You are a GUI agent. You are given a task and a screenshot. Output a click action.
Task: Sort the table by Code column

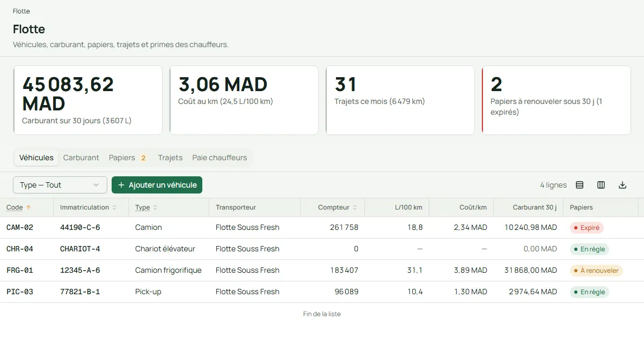19,207
